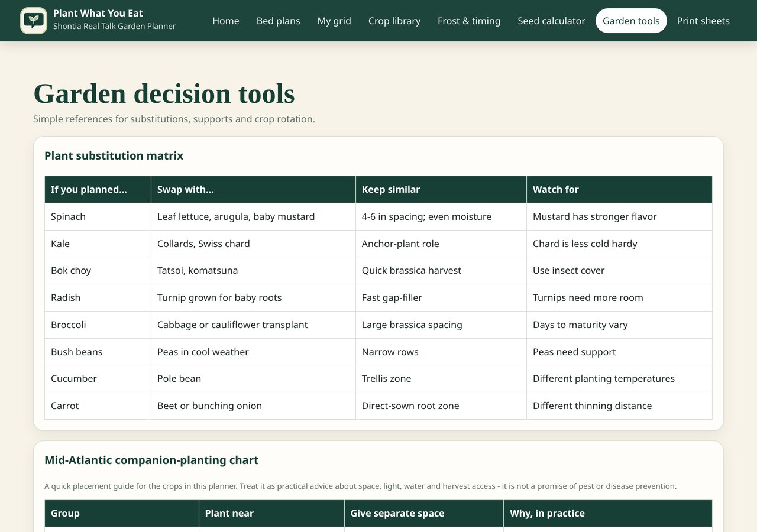The image size is (757, 532).
Task: Open Print sheets page
Action: 703,21
